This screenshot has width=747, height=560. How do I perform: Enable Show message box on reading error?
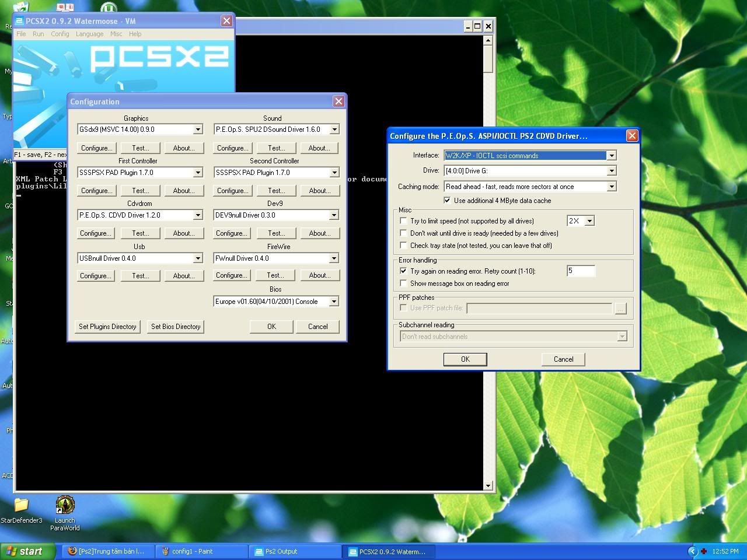pyautogui.click(x=403, y=283)
